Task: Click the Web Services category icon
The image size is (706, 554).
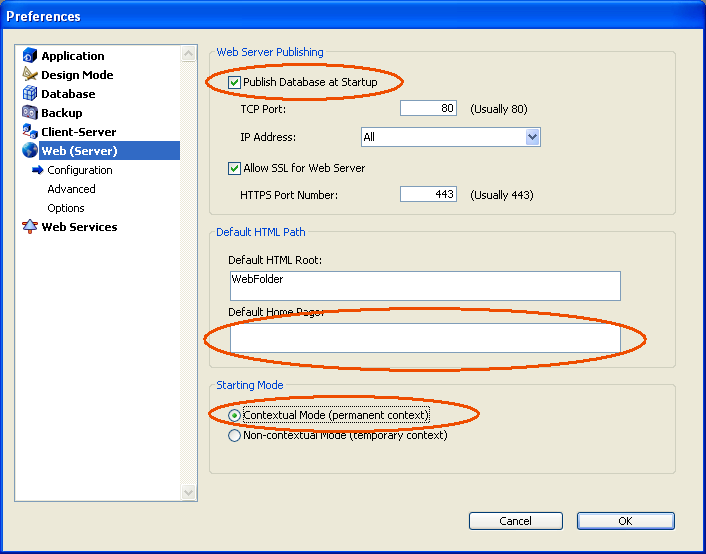Action: (30, 227)
